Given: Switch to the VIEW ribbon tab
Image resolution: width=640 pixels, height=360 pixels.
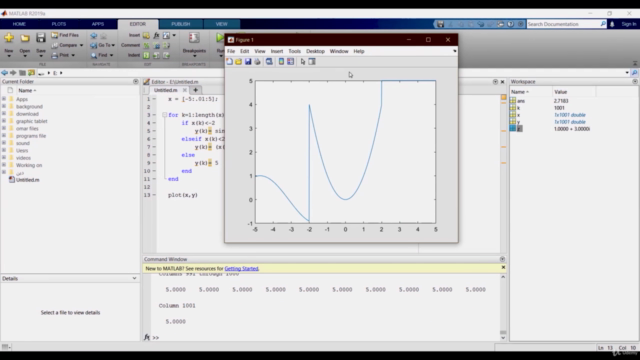Looking at the screenshot, I should coord(222,24).
